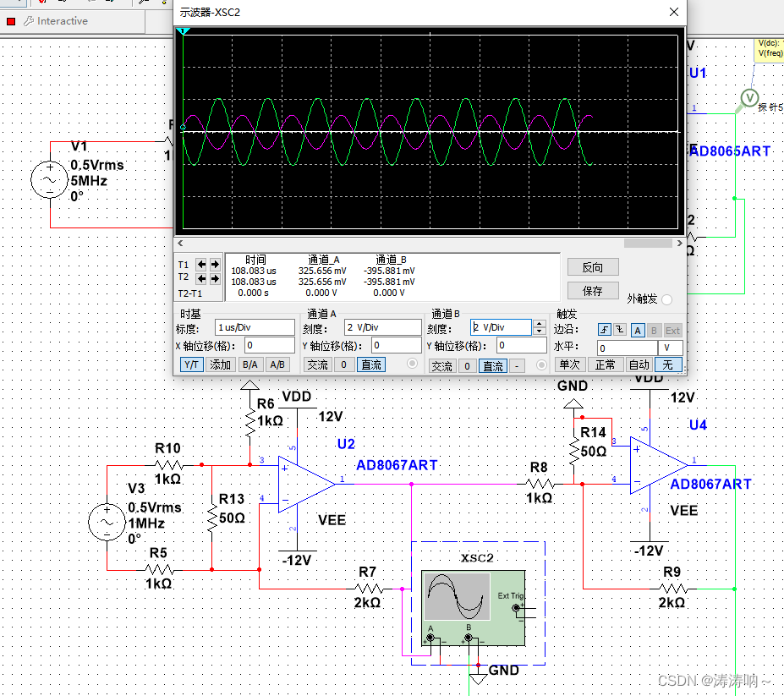Viewport: 784px width, 696px height.
Task: Move cursor T1 right with arrow
Action: click(215, 265)
